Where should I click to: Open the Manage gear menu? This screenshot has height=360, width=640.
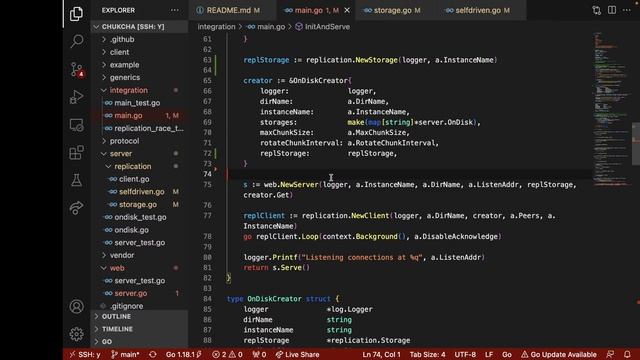tap(76, 334)
